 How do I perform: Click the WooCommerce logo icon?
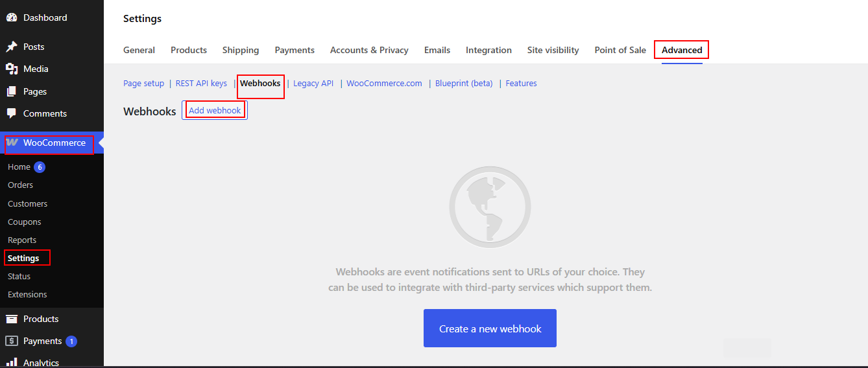point(12,143)
